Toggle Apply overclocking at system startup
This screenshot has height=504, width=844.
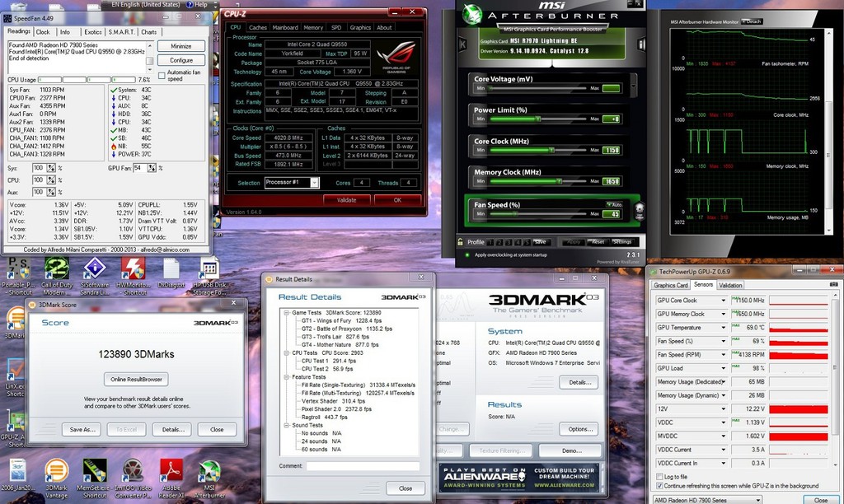tap(468, 254)
